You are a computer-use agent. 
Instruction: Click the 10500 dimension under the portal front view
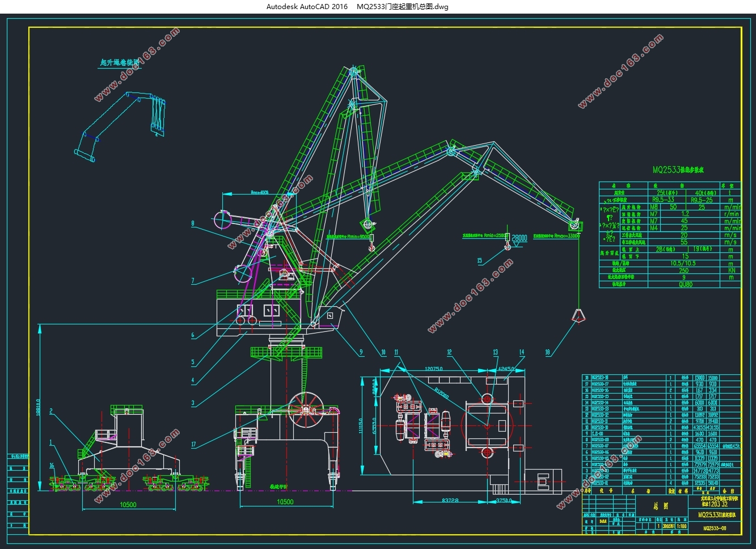pyautogui.click(x=285, y=502)
